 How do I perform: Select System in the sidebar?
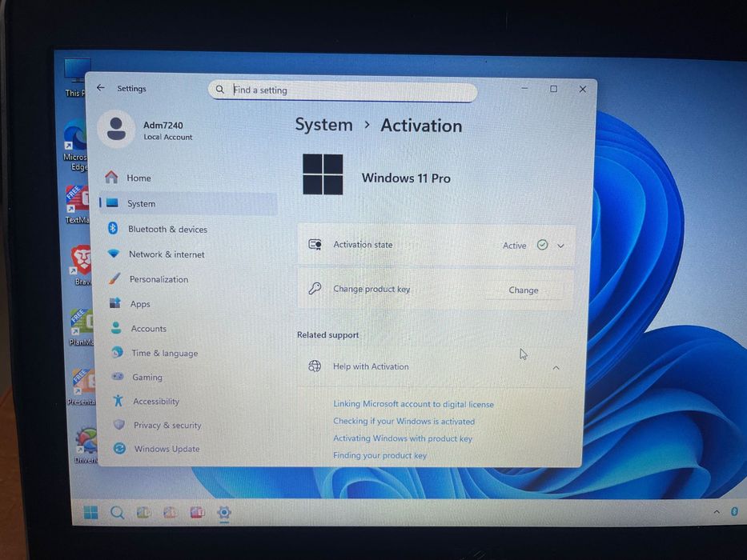point(188,203)
